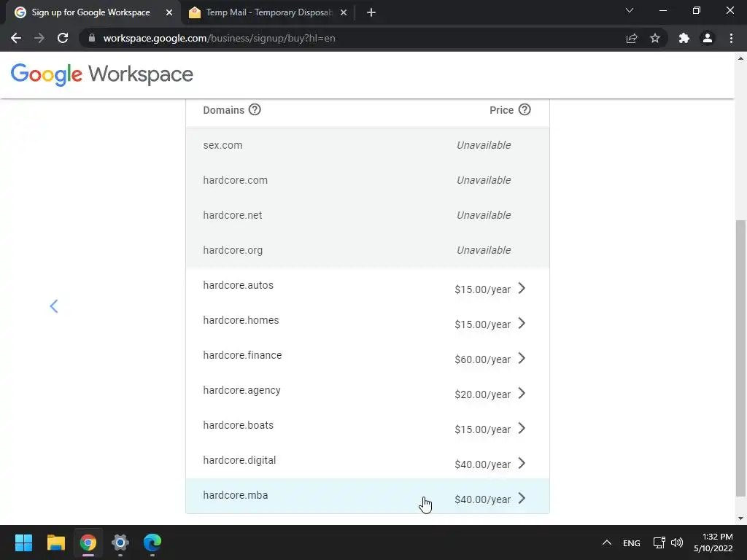Click the unavailable hardcore.org row

coord(368,250)
